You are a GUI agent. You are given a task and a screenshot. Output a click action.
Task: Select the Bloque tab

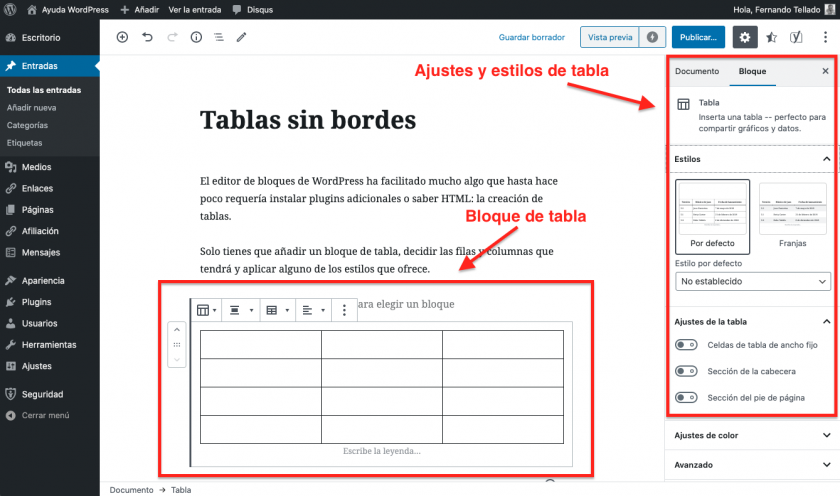pos(752,71)
